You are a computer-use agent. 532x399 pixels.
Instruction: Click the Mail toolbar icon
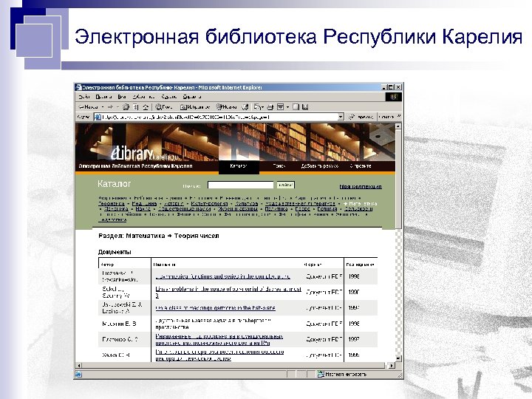tap(258, 107)
